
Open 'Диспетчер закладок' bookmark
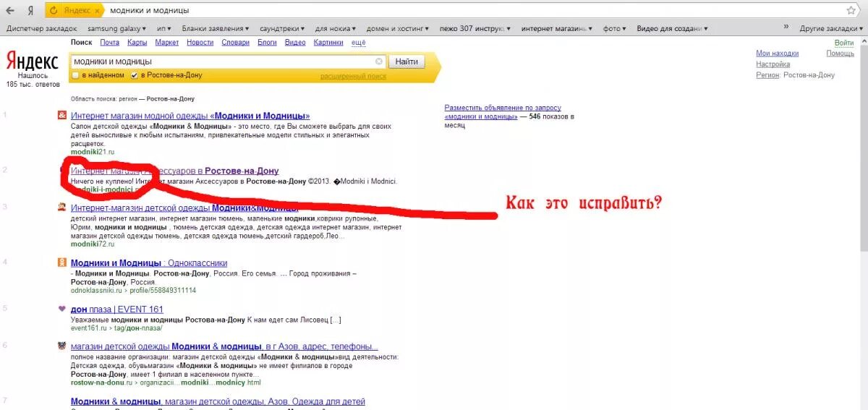[41, 29]
